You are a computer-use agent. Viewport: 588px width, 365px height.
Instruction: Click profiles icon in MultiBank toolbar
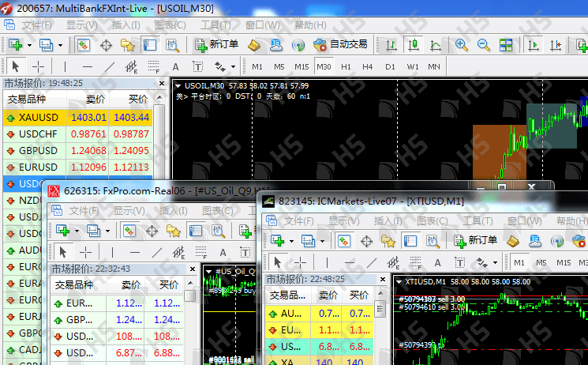click(46, 45)
